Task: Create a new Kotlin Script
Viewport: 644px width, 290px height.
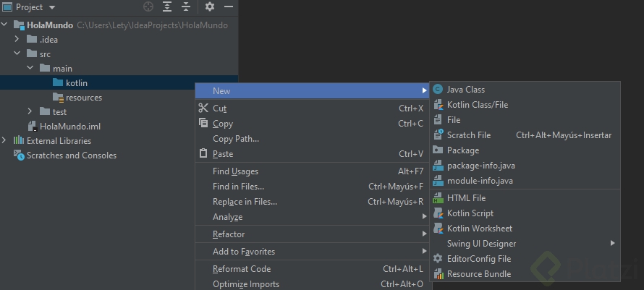Action: [525, 213]
